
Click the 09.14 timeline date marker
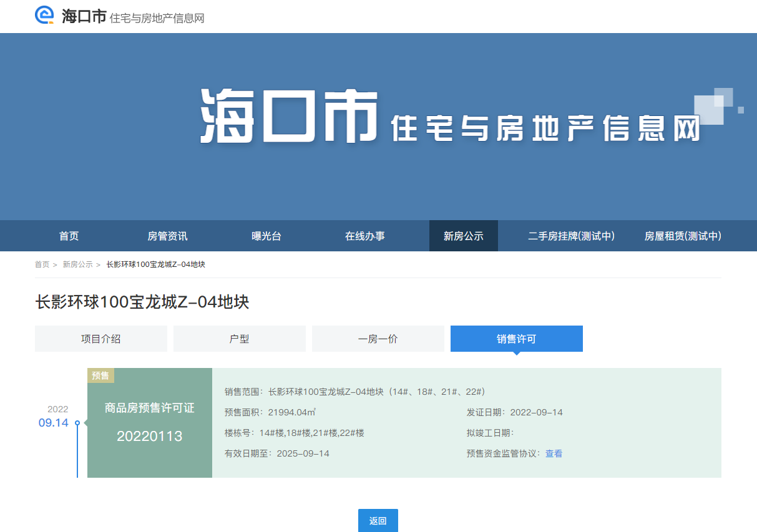54,423
